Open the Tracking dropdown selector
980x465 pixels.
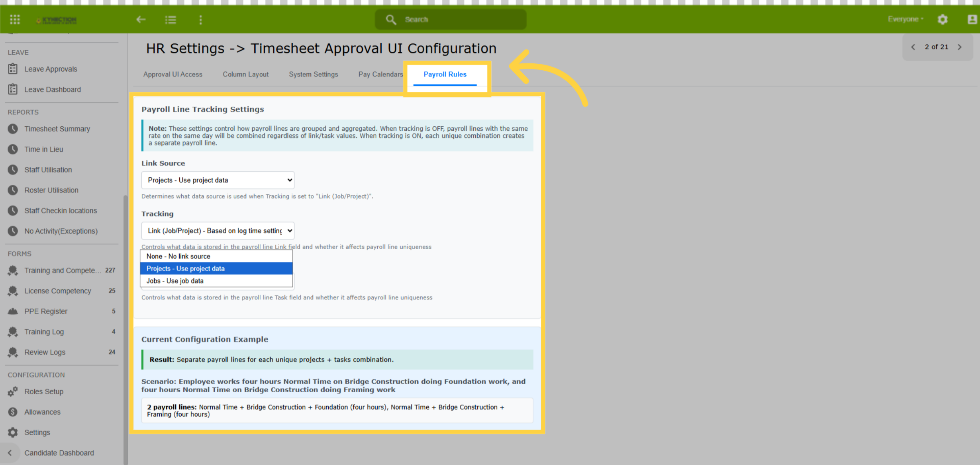point(218,231)
